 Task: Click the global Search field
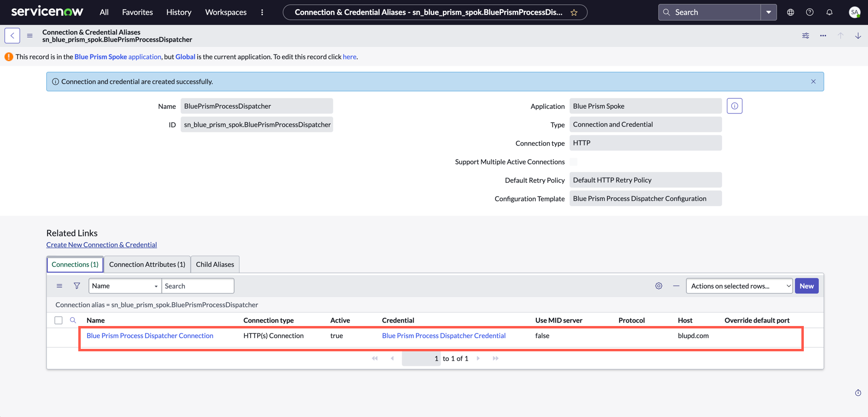click(710, 12)
